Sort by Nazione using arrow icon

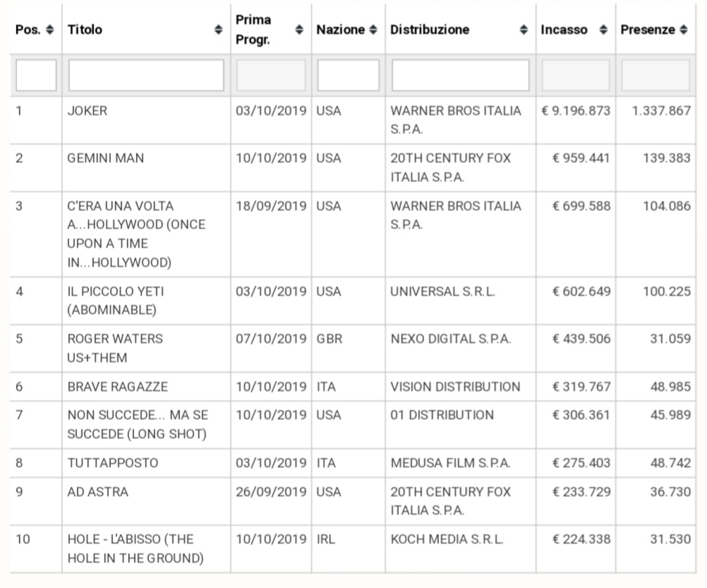(x=373, y=30)
